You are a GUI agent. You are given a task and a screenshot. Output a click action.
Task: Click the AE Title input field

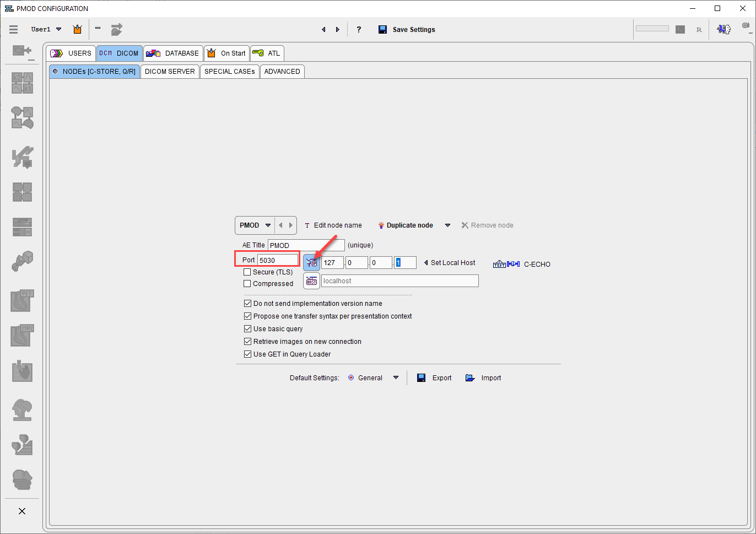306,245
